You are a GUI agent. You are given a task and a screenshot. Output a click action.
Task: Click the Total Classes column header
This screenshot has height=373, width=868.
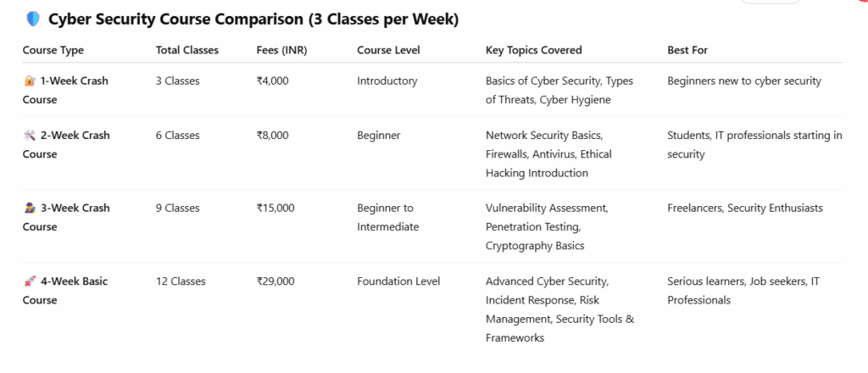[186, 50]
